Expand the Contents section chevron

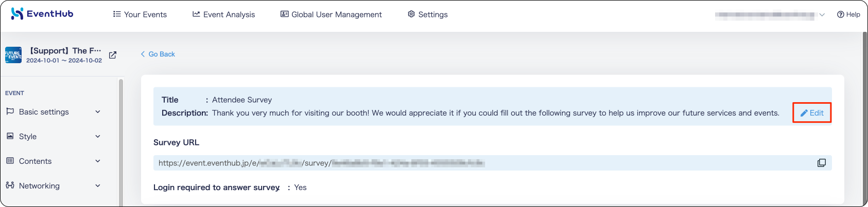(98, 161)
